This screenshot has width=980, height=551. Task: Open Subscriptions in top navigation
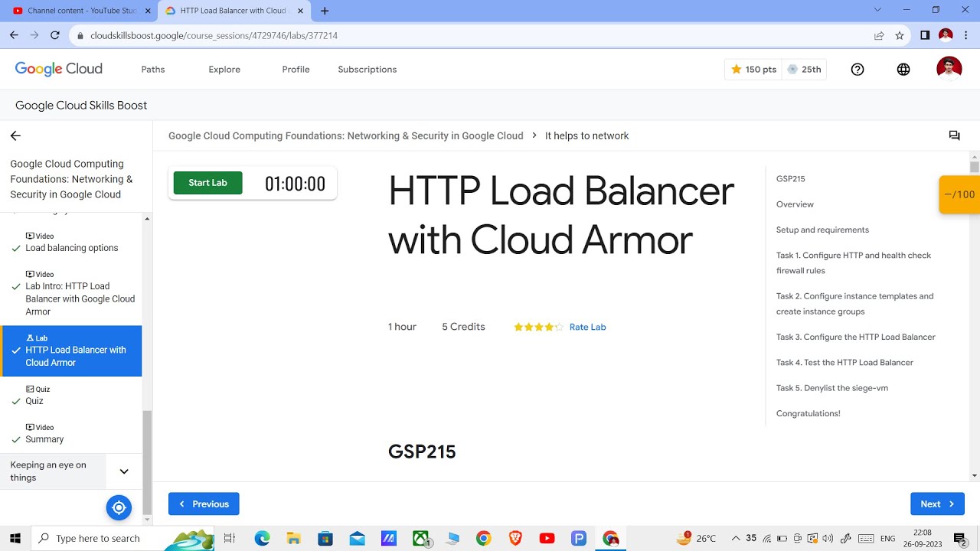coord(367,69)
